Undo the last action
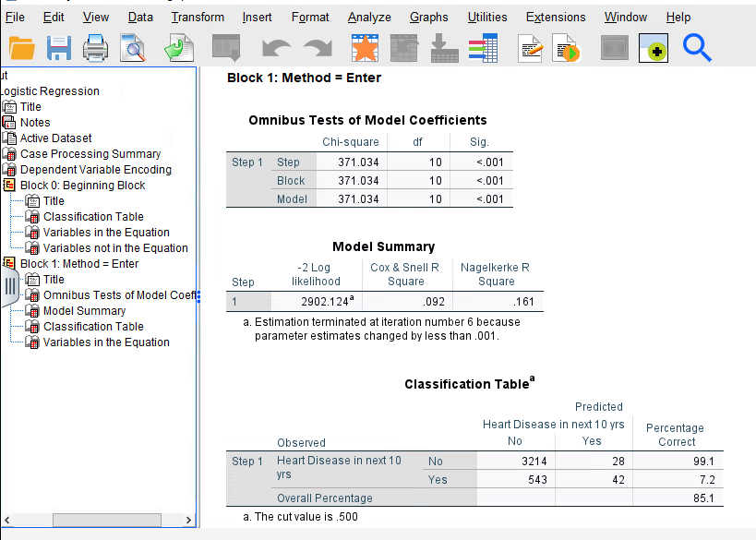The height and width of the screenshot is (540, 756). tap(276, 48)
